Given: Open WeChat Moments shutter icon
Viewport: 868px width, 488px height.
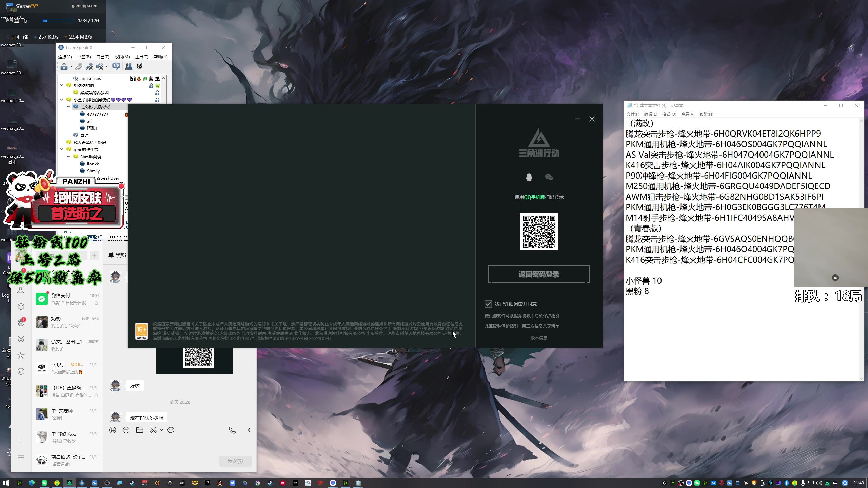Looking at the screenshot, I should 21,323.
